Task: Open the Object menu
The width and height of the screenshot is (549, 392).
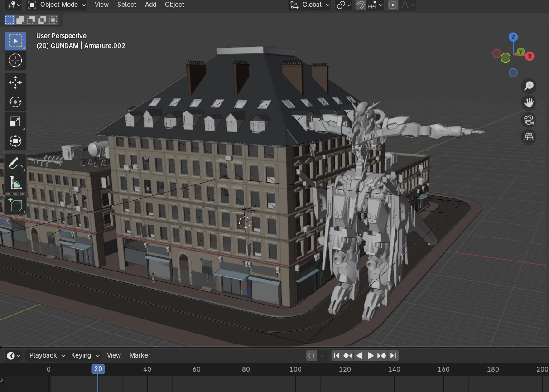Action: coord(174,5)
